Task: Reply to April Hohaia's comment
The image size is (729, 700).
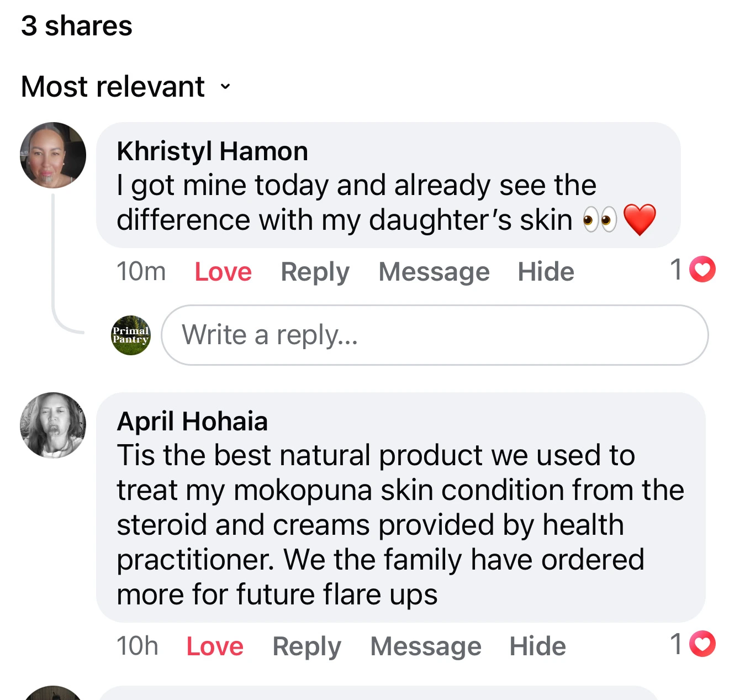Action: pos(307,646)
